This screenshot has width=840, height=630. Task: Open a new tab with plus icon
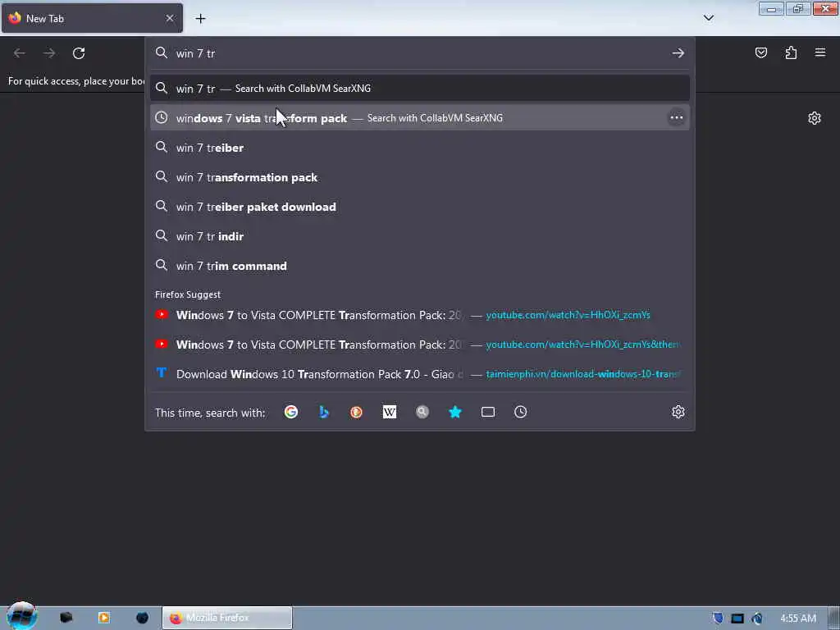coord(200,19)
